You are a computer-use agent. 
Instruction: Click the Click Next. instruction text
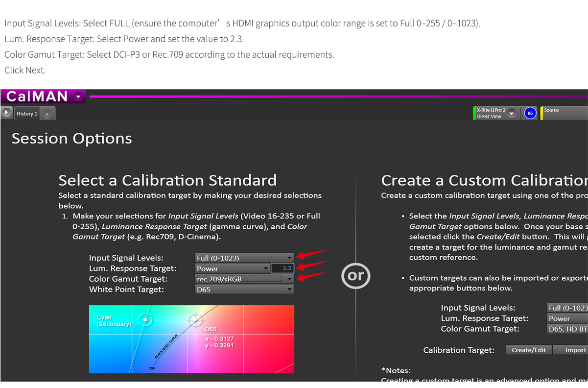point(25,70)
